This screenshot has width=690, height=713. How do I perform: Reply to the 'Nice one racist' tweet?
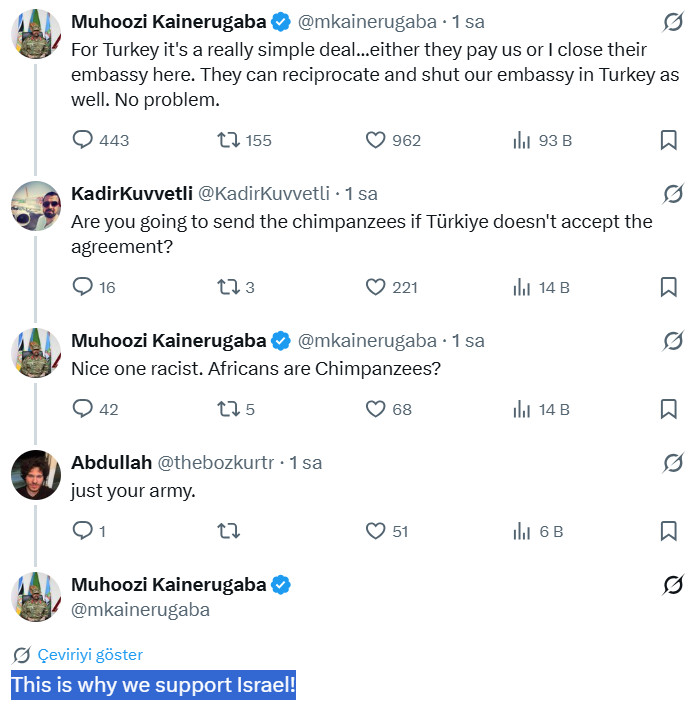click(x=83, y=409)
